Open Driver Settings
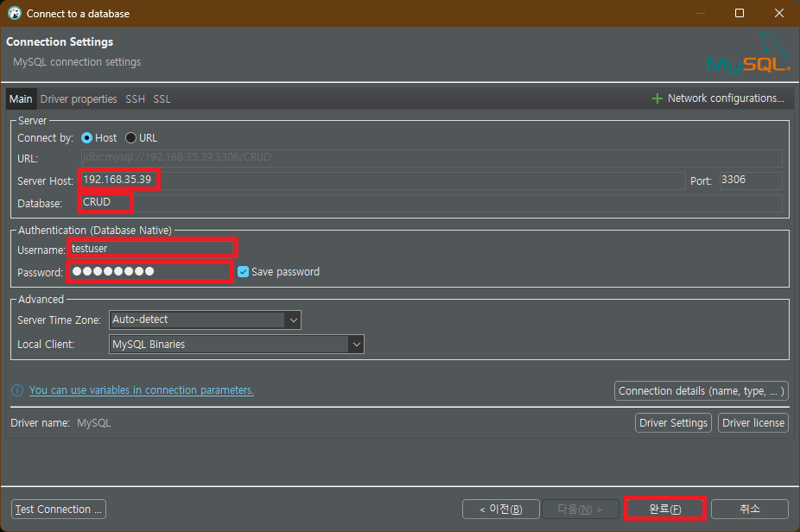 point(673,423)
